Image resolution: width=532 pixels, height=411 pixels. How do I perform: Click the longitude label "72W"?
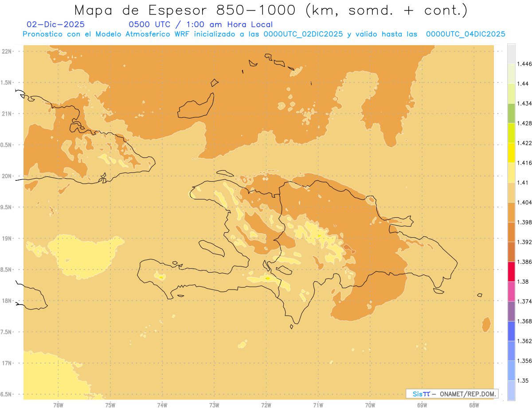pyautogui.click(x=266, y=405)
